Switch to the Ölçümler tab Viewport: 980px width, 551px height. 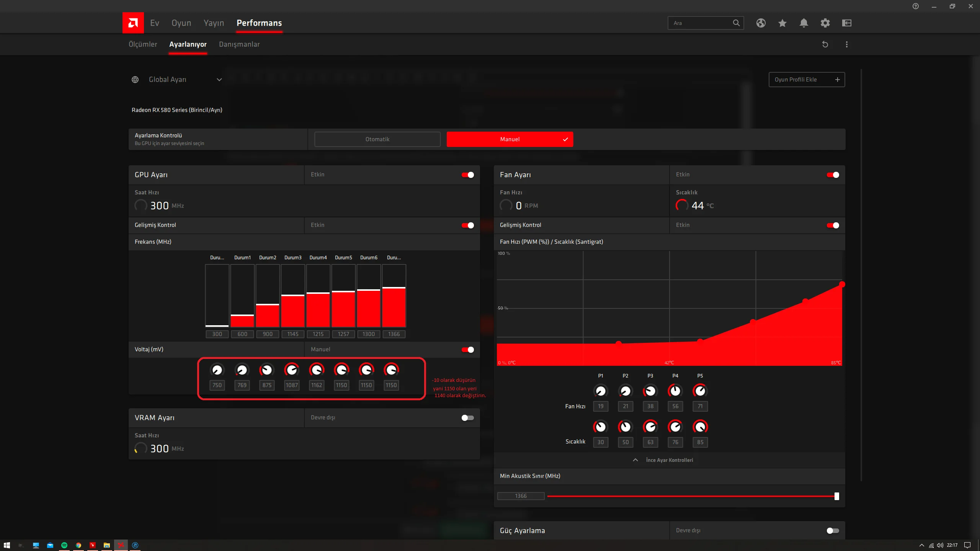point(143,44)
